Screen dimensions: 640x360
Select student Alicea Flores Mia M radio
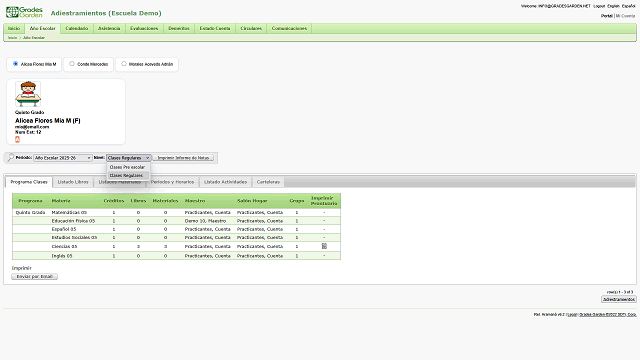coord(16,64)
